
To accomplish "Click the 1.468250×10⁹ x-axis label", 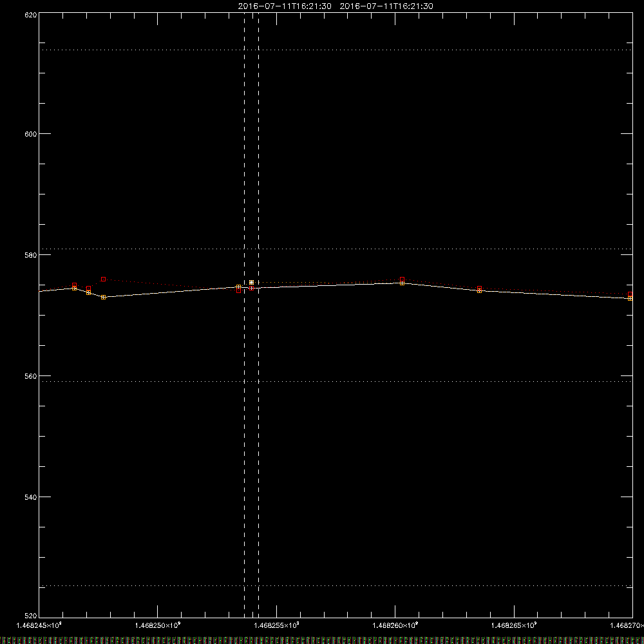I will point(158,625).
